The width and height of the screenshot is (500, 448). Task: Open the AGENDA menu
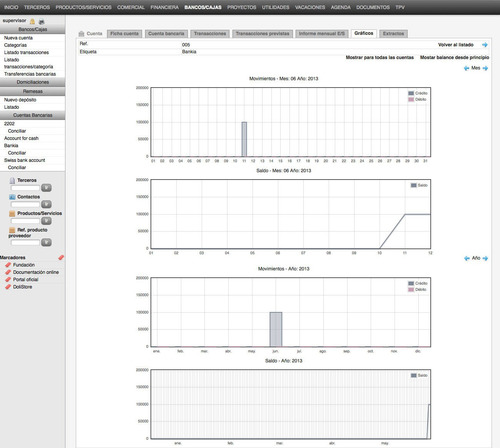[x=340, y=7]
